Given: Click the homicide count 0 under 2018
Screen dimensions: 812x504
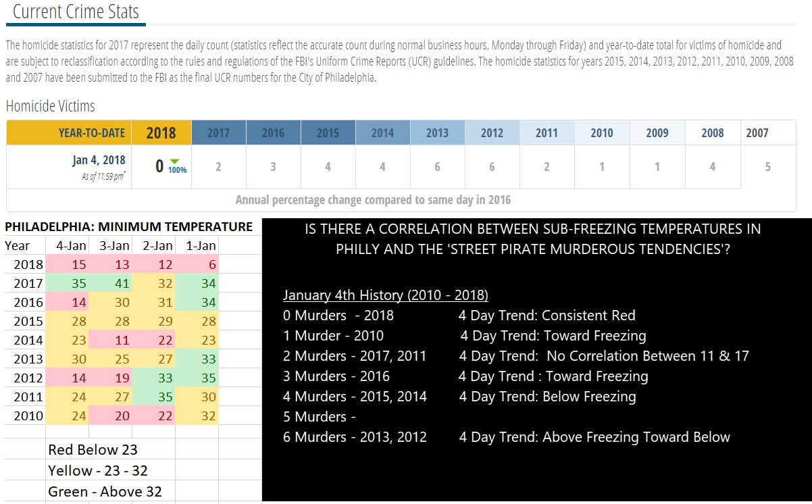Looking at the screenshot, I should pyautogui.click(x=159, y=166).
